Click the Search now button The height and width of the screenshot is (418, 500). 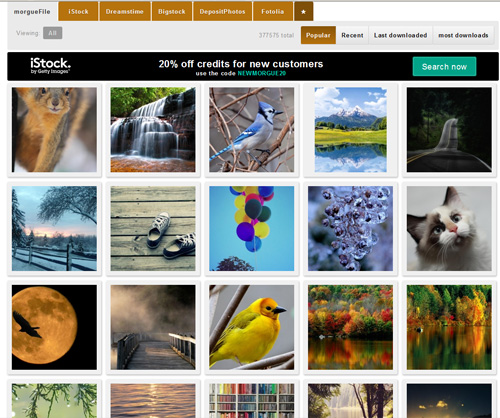[444, 67]
